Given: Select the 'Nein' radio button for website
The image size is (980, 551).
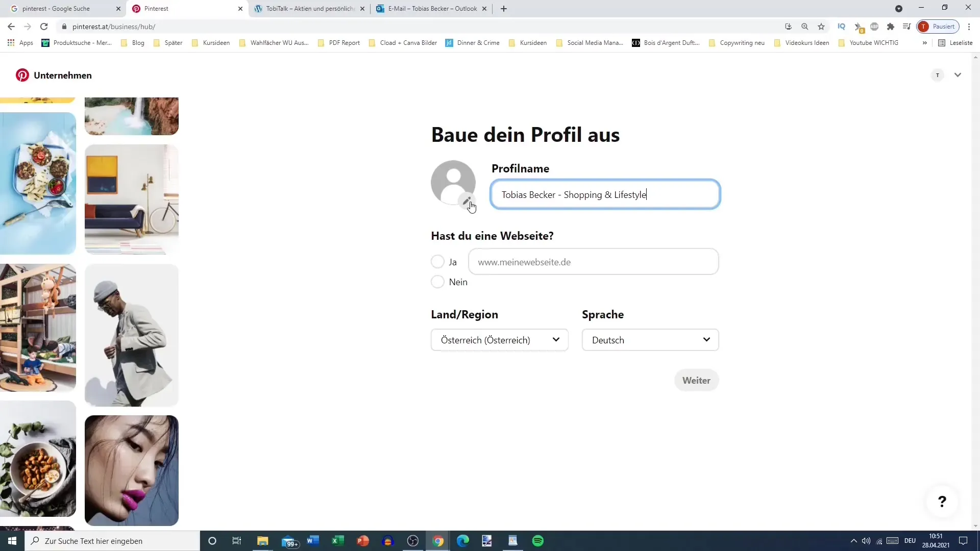Looking at the screenshot, I should point(438,282).
